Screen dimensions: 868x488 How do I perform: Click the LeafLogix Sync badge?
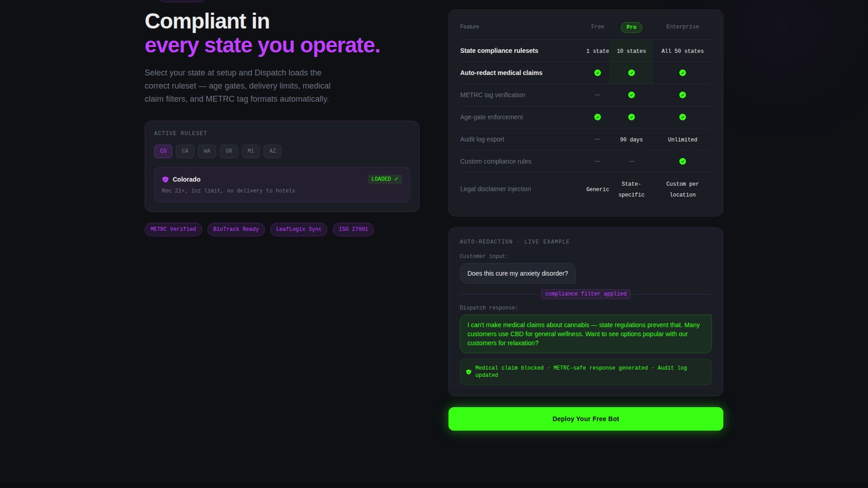[x=298, y=229]
